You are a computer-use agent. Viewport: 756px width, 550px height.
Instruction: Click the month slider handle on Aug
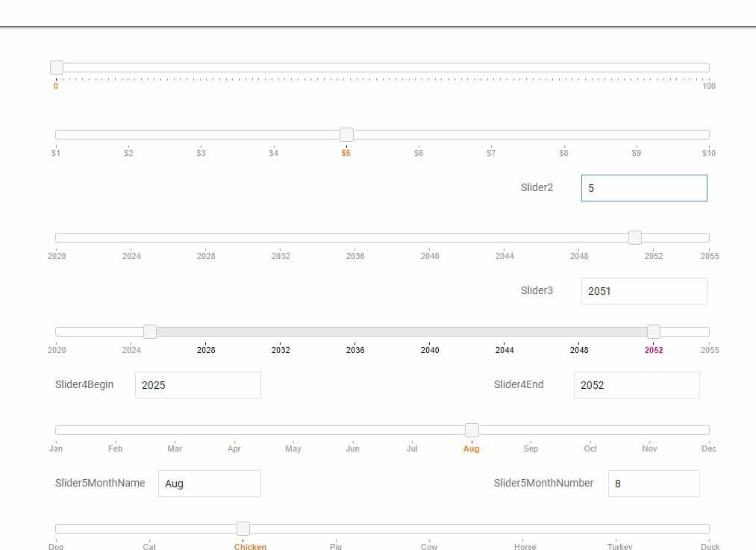(x=472, y=430)
